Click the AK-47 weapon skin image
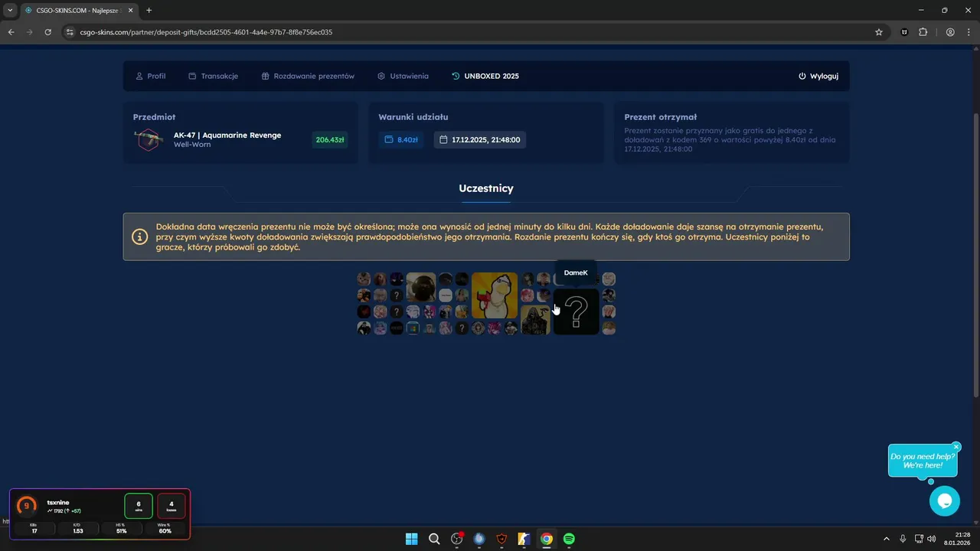The height and width of the screenshot is (551, 980). point(149,140)
